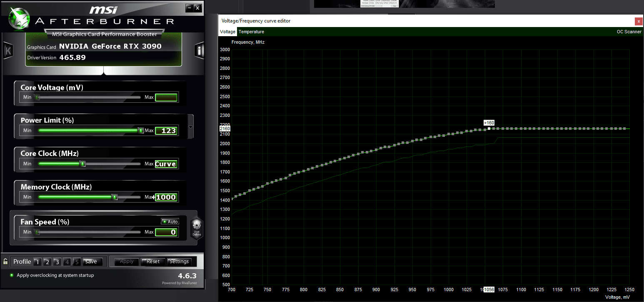The height and width of the screenshot is (302, 644).
Task: Click the driver version 465.89 text
Action: [72, 57]
